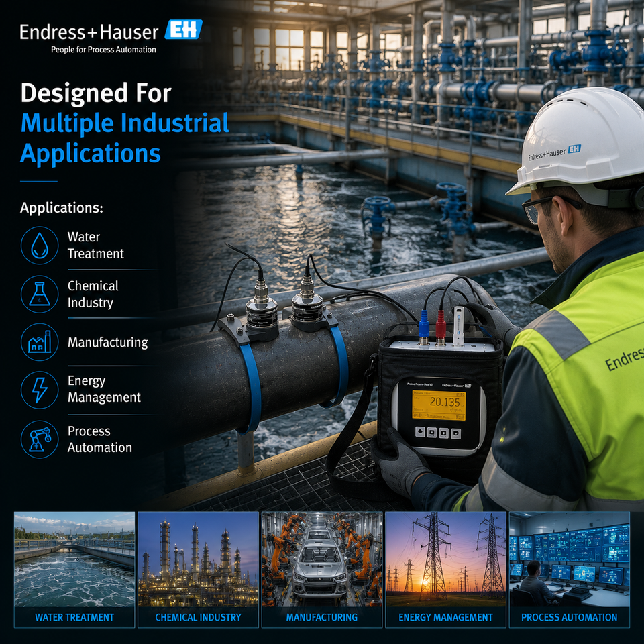Open the power pylons sunset thumbnail

pyautogui.click(x=445, y=559)
